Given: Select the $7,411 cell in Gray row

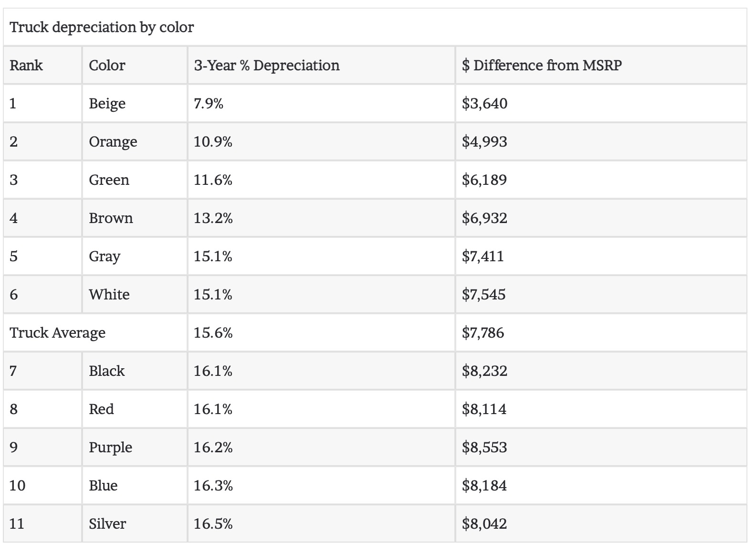Looking at the screenshot, I should [x=483, y=256].
